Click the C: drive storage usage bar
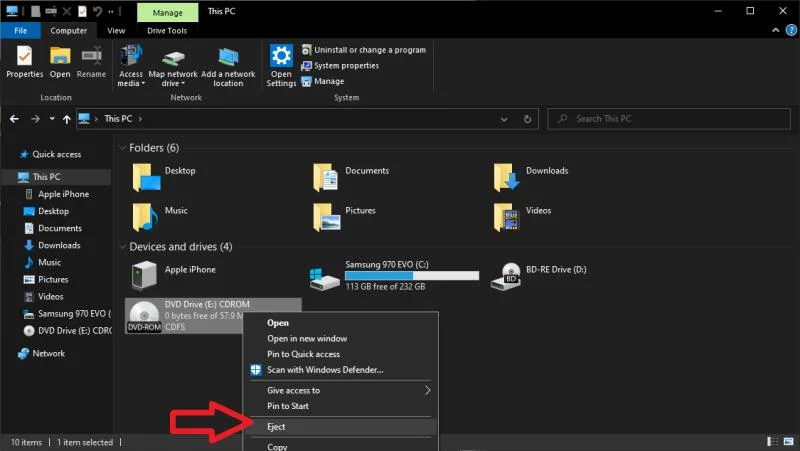The image size is (800, 451). click(412, 275)
